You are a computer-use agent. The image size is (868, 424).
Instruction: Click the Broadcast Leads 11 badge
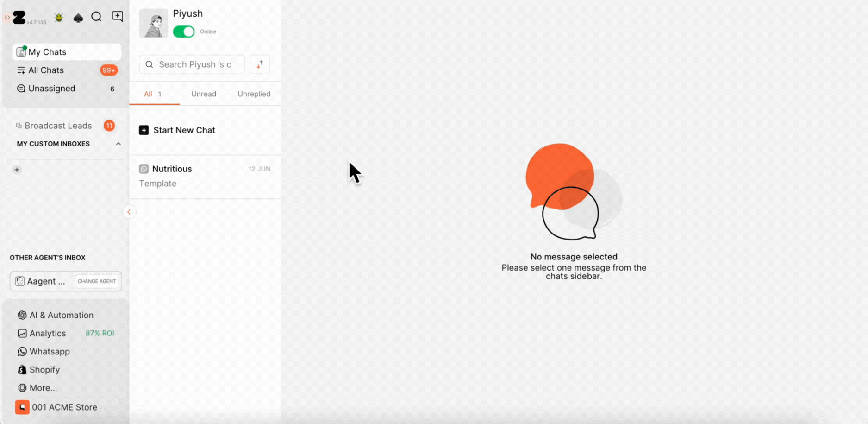pos(109,126)
